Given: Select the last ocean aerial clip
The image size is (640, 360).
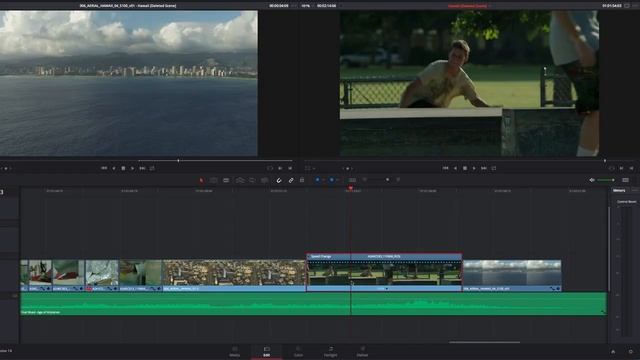Looking at the screenshot, I should 512,276.
